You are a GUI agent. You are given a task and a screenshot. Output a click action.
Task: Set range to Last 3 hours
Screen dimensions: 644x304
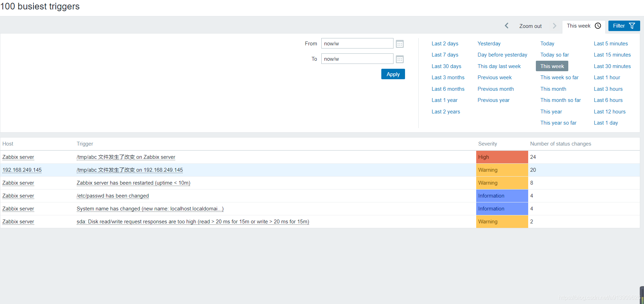pyautogui.click(x=608, y=89)
